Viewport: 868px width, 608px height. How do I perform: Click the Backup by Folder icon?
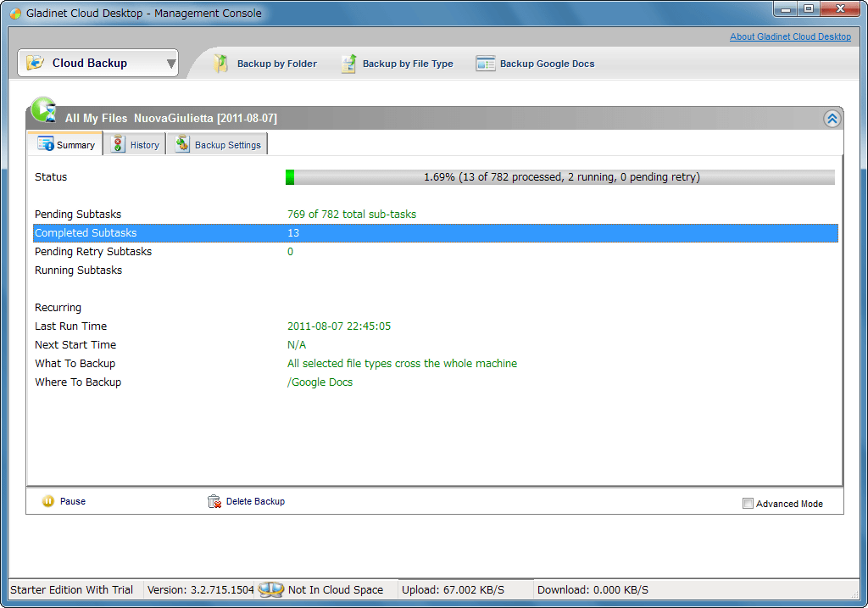point(221,64)
